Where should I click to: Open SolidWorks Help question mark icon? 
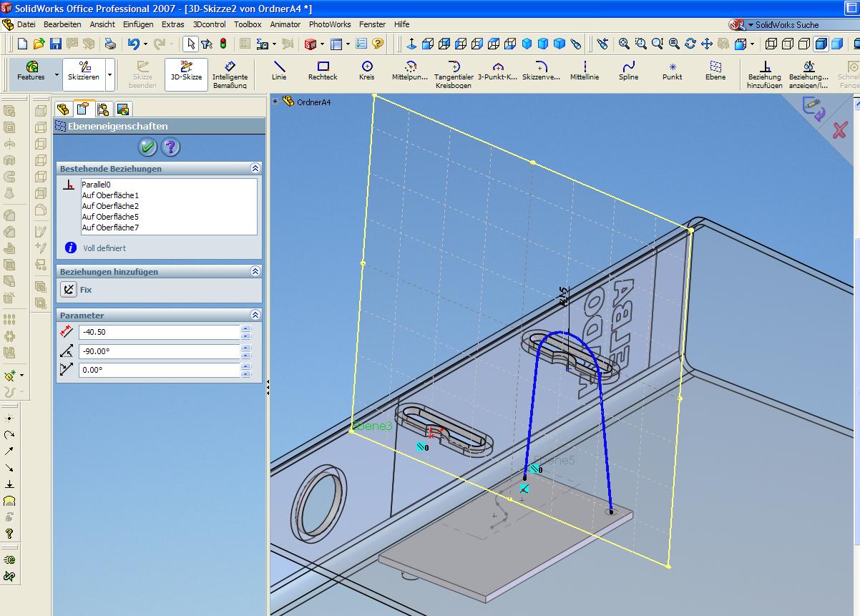(378, 44)
